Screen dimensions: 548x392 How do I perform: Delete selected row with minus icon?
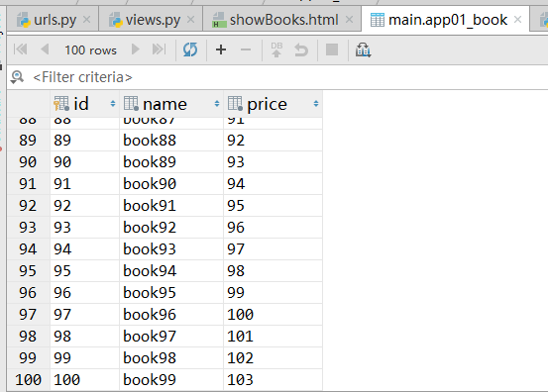[246, 49]
